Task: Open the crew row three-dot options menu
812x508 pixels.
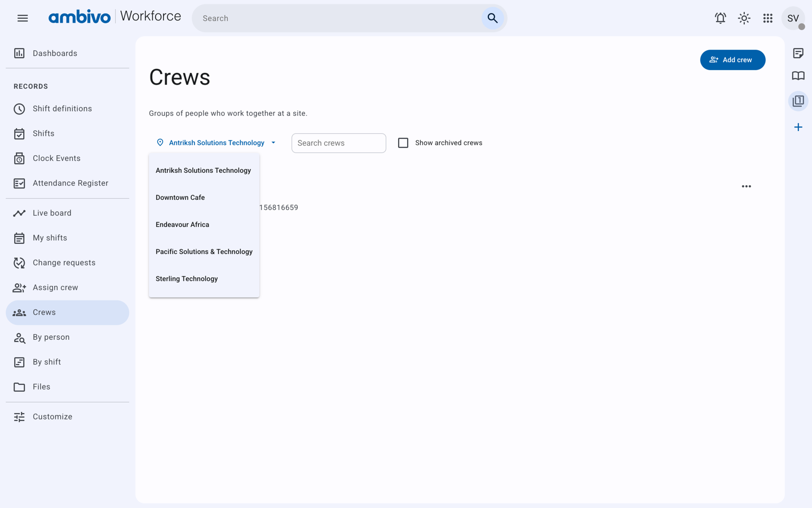Action: click(x=746, y=186)
